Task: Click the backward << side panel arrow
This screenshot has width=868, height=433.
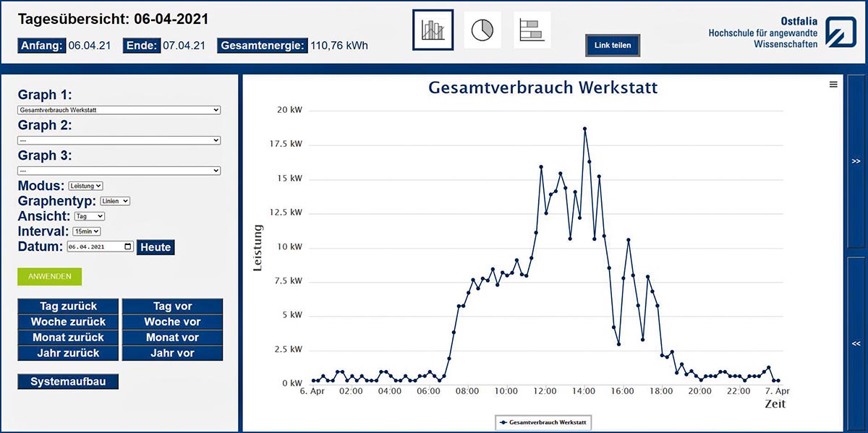Action: tap(856, 343)
